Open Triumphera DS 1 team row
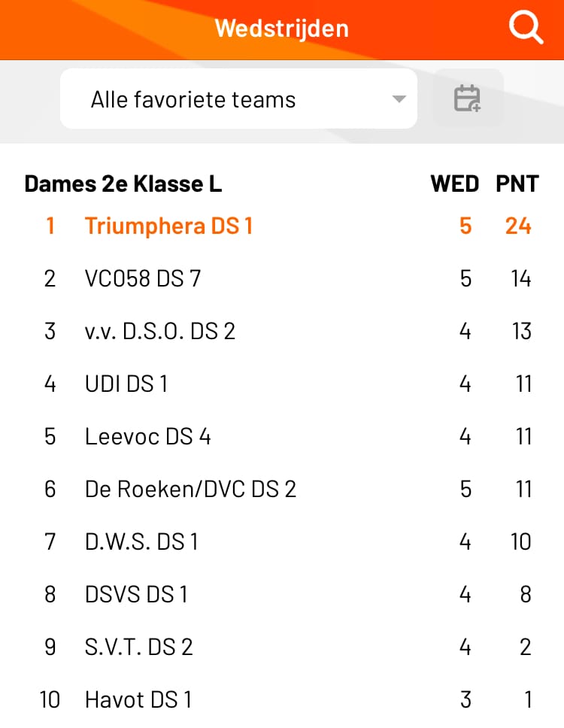Image resolution: width=564 pixels, height=728 pixels. point(282,226)
